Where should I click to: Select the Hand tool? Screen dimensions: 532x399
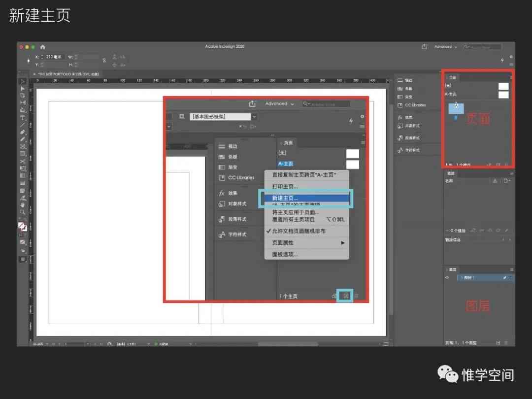point(23,205)
